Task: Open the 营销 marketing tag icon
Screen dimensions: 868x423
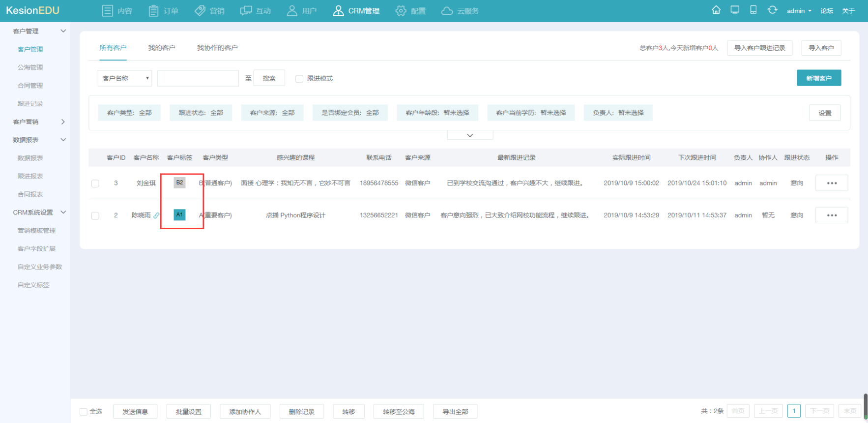Action: 200,11
